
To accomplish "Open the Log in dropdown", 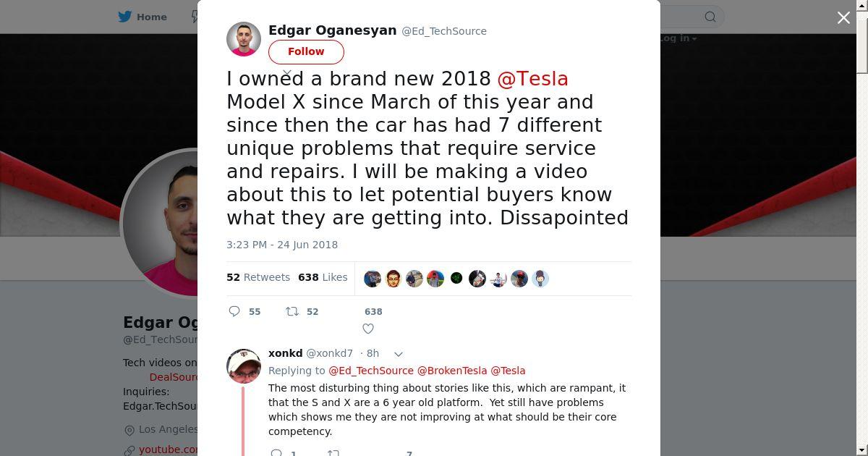I will pos(678,38).
